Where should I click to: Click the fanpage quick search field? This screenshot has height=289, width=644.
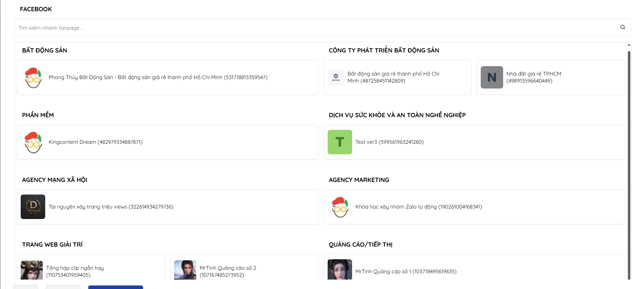click(315, 28)
